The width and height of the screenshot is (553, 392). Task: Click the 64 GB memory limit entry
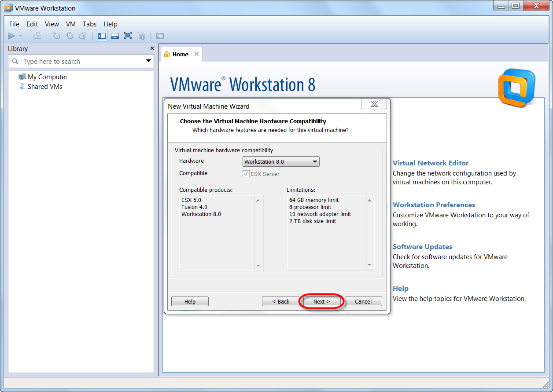(314, 200)
